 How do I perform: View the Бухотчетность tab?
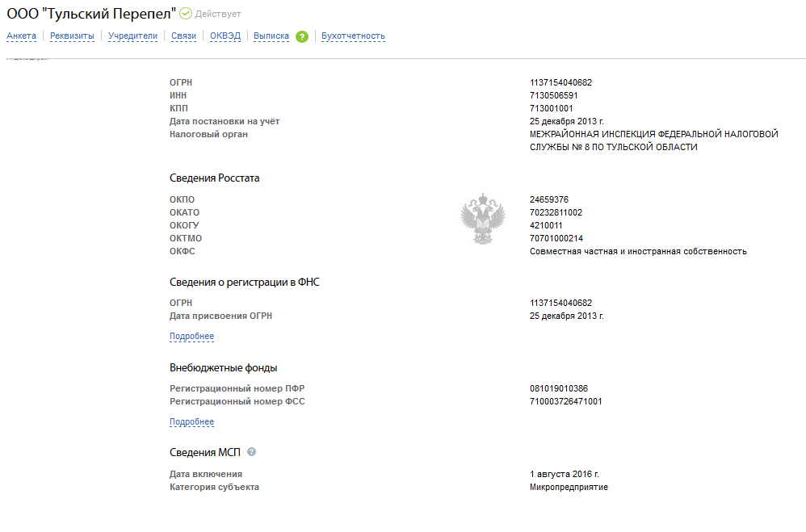pos(353,36)
